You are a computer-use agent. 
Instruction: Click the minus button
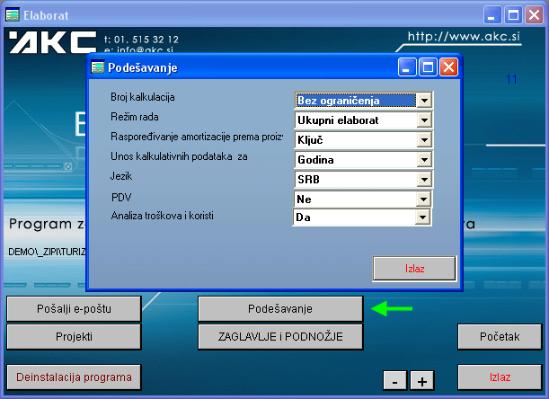(395, 380)
